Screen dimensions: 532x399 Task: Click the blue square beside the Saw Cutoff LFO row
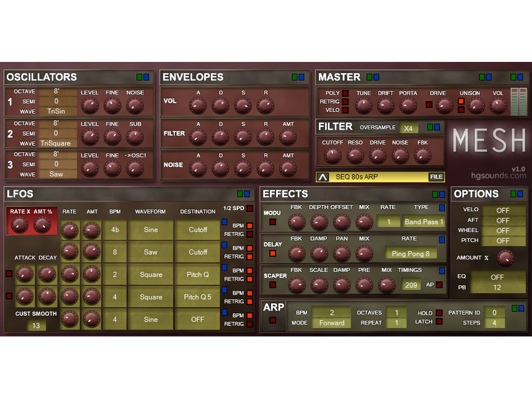(x=224, y=245)
